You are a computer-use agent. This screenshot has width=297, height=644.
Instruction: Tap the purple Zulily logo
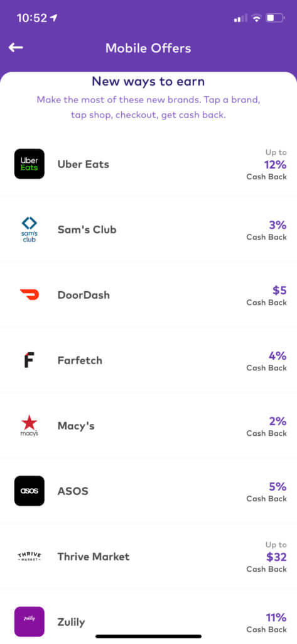(x=29, y=621)
